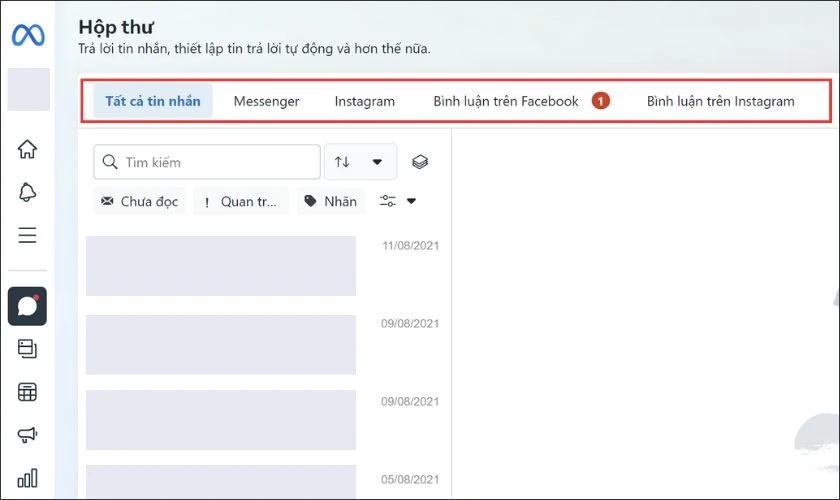
Task: Open Insights bar chart icon
Action: [27, 478]
